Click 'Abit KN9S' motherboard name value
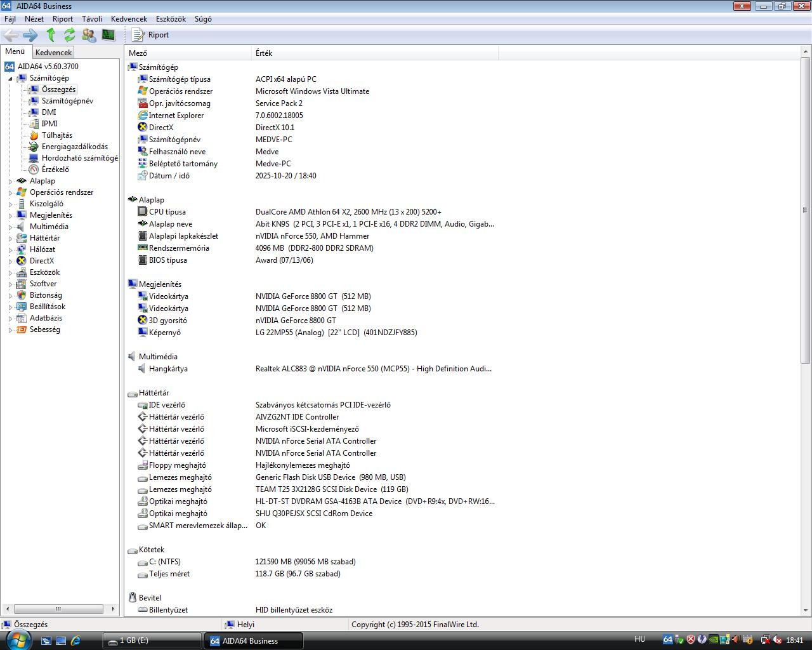Image resolution: width=812 pixels, height=650 pixels. (x=374, y=224)
